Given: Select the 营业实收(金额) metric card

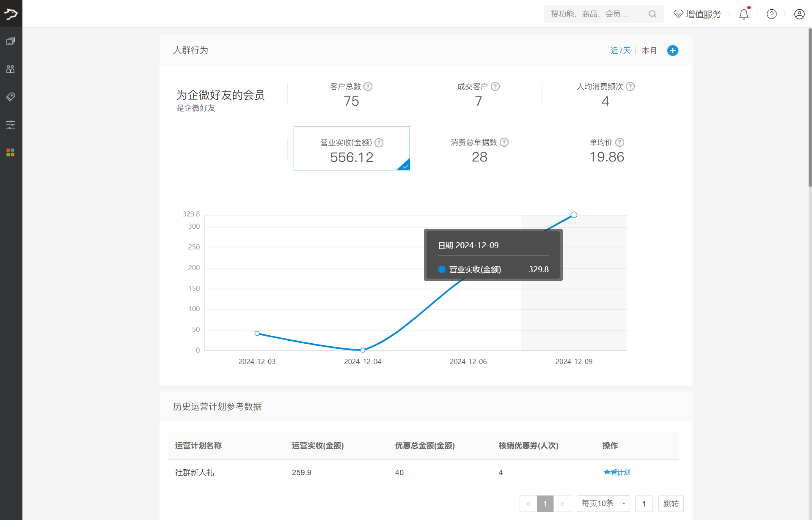Looking at the screenshot, I should point(352,148).
